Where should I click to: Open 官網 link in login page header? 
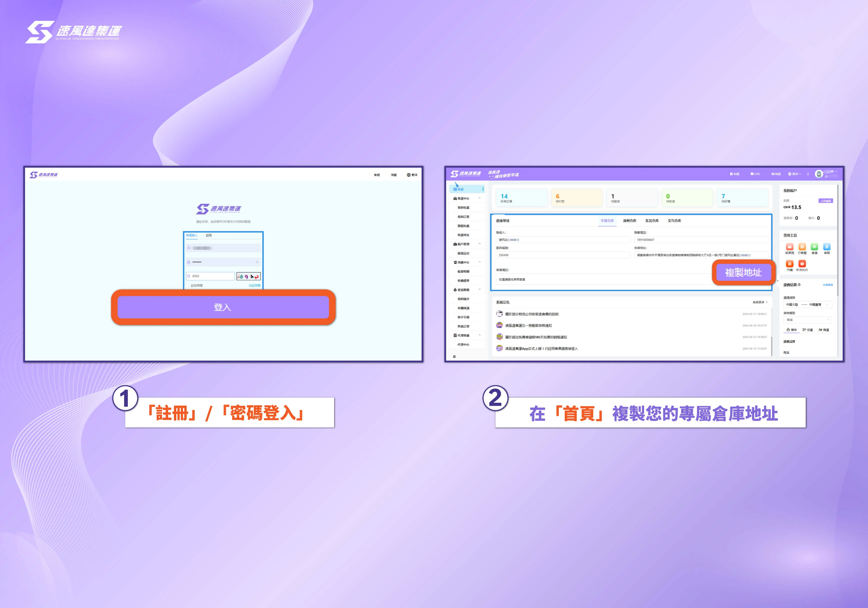377,175
